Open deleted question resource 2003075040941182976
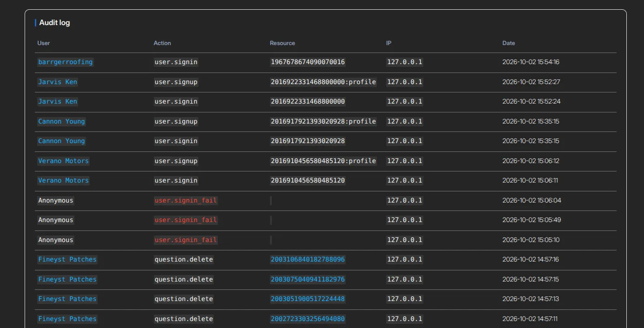The width and height of the screenshot is (644, 328). pyautogui.click(x=308, y=279)
